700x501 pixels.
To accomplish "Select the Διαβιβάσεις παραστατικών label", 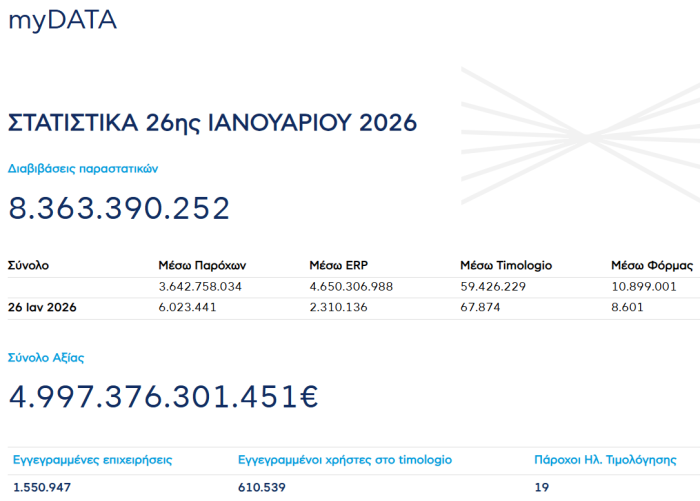I will point(83,169).
